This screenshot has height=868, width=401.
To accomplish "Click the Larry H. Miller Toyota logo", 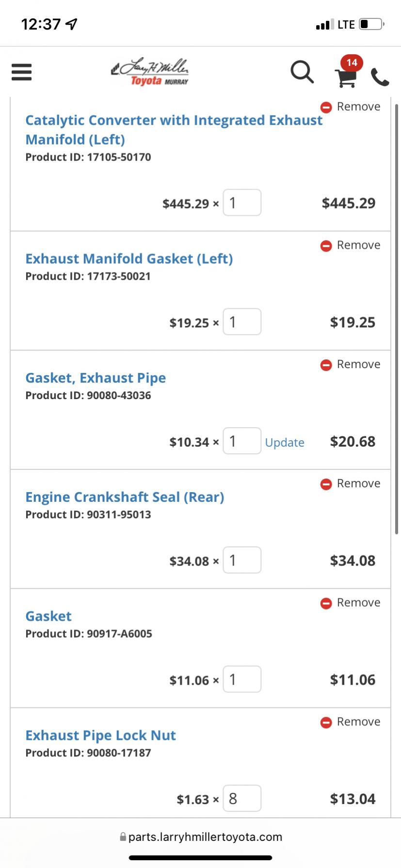I will 150,73.
